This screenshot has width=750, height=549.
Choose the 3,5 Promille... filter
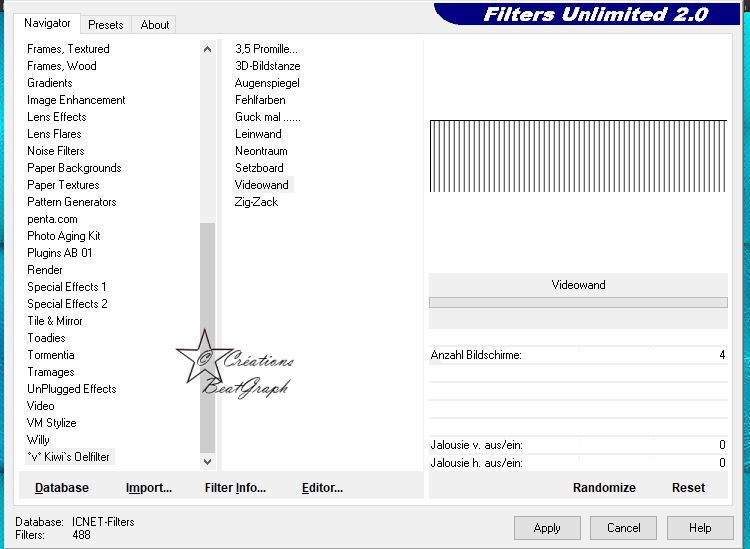(x=266, y=49)
